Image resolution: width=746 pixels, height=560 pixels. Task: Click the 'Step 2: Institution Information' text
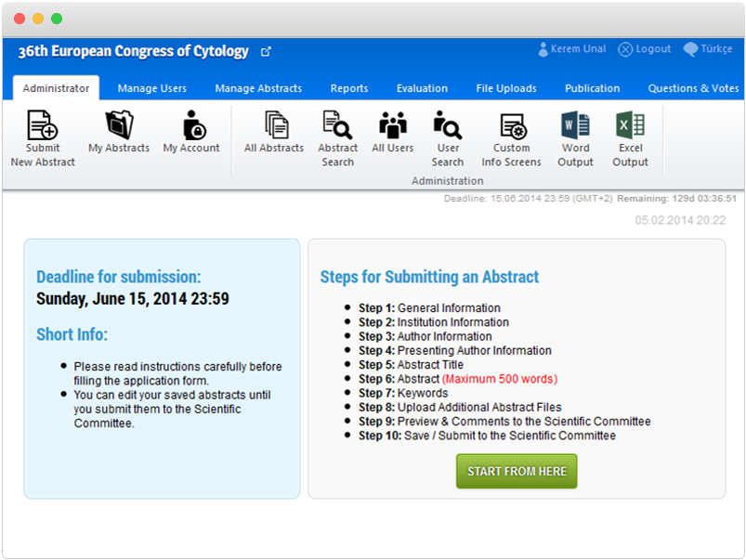point(434,322)
